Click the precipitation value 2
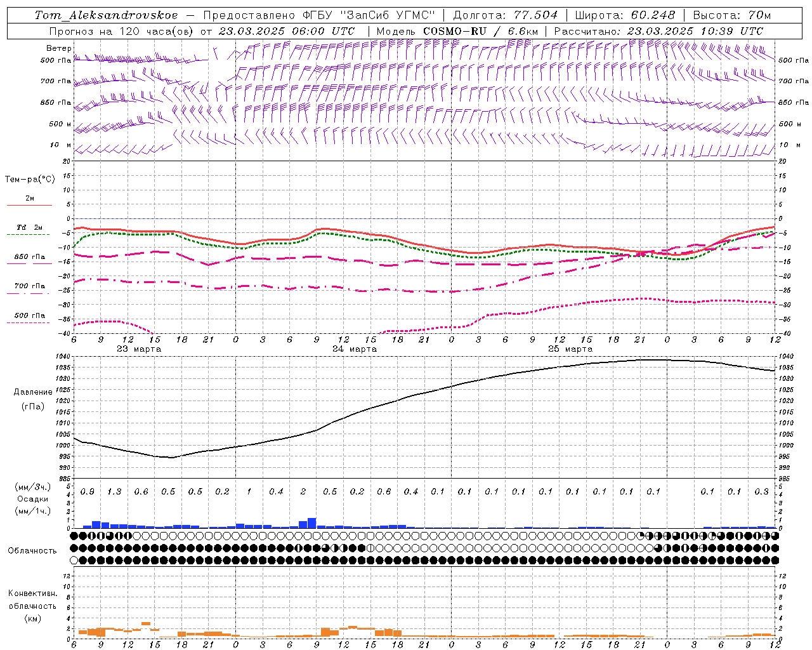Viewport: 812px width, 650px height. click(303, 492)
